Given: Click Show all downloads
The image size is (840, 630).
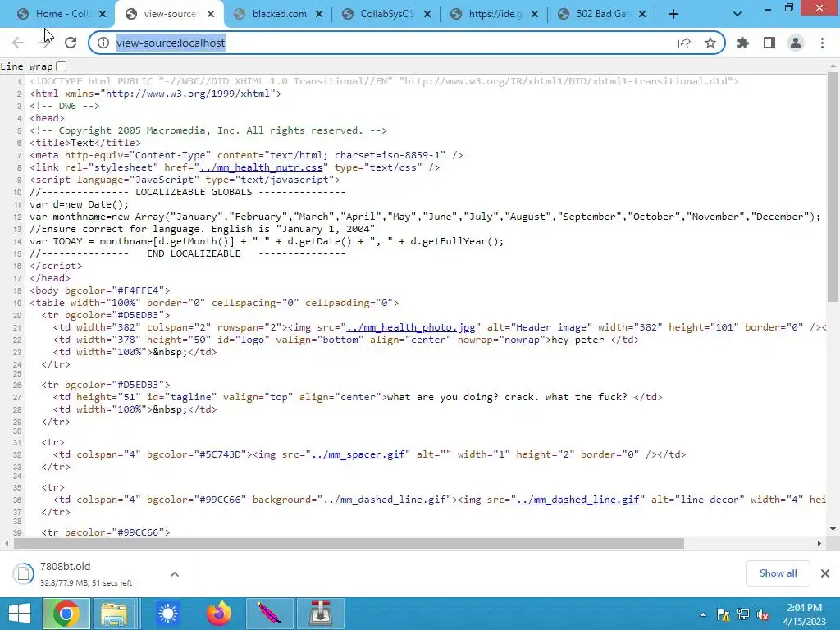Looking at the screenshot, I should [778, 573].
